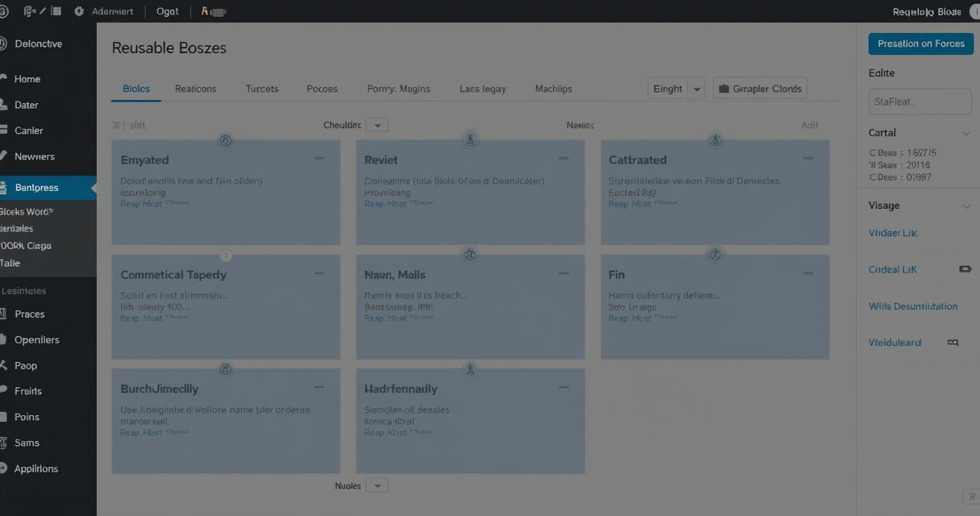Open the Dater section in the sidebar
This screenshot has width=980, height=516.
click(x=27, y=104)
